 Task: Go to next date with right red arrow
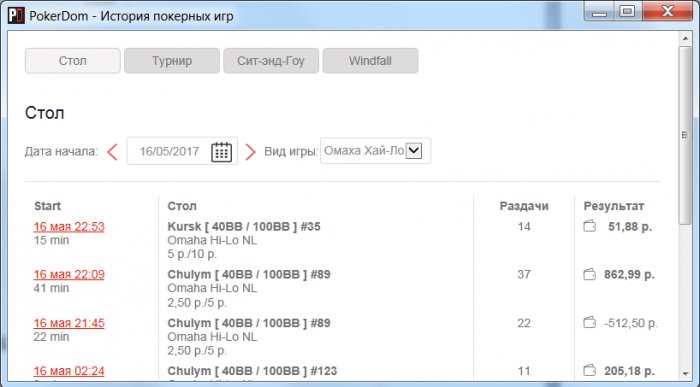(250, 152)
